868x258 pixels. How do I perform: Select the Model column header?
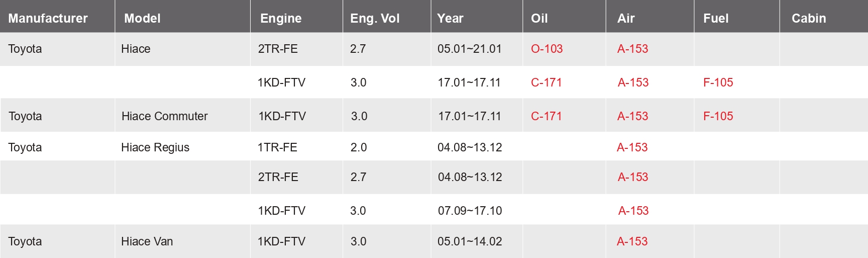(142, 19)
